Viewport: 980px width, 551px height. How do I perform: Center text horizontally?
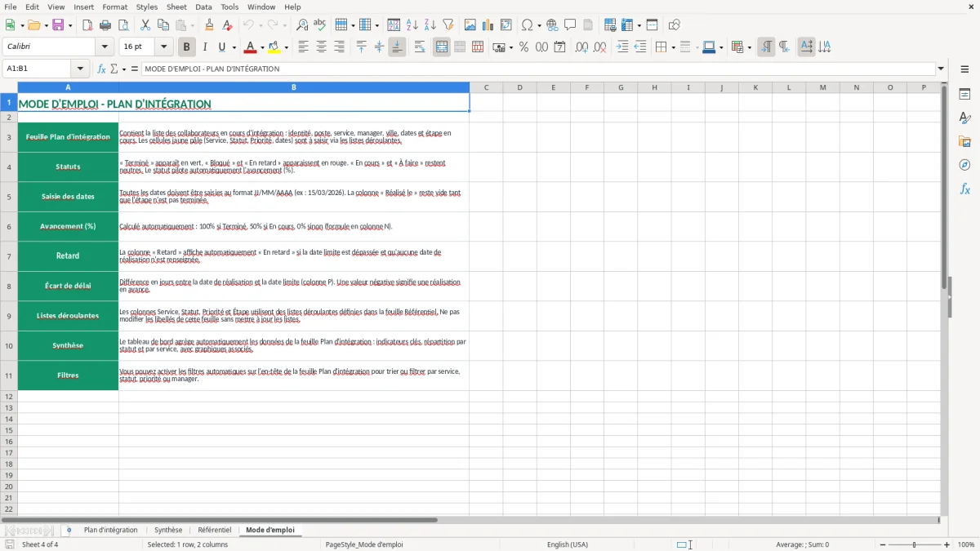pos(321,47)
